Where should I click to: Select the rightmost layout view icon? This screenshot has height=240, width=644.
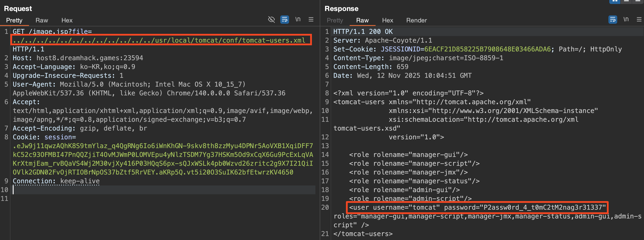point(638,1)
